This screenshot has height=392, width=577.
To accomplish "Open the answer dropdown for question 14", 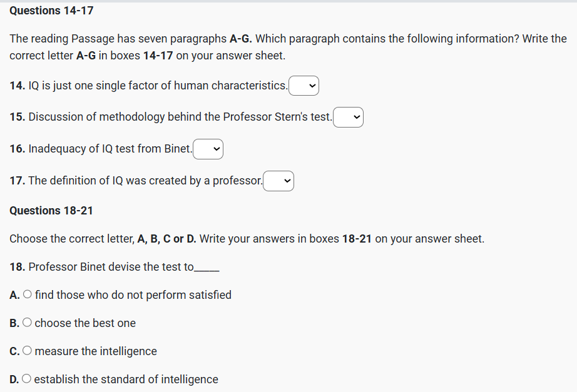I will (304, 86).
